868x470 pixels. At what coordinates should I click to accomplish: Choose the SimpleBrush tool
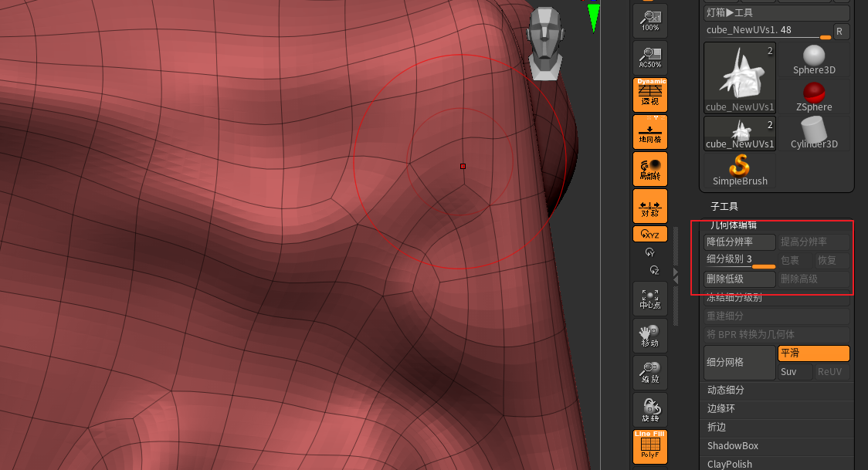(x=740, y=171)
